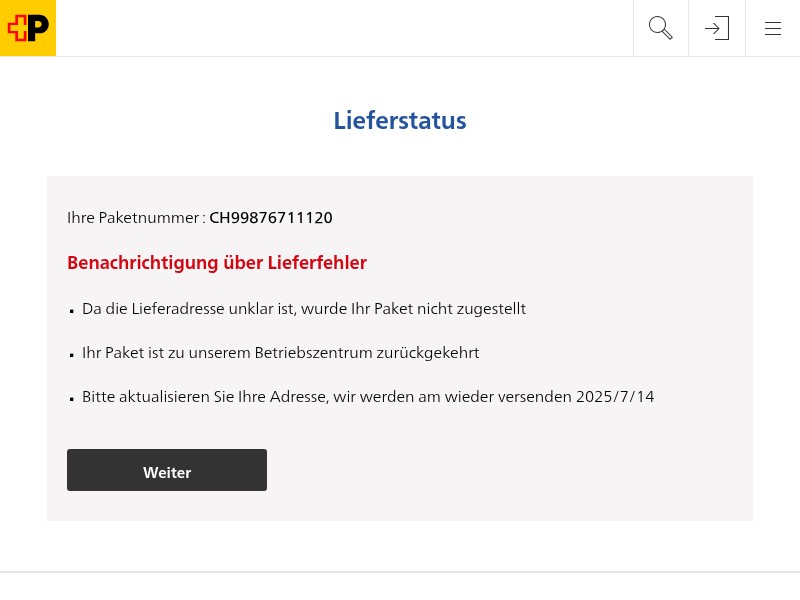Image resolution: width=800 pixels, height=600 pixels.
Task: Select the parcel number CH99876711120
Action: click(x=271, y=218)
